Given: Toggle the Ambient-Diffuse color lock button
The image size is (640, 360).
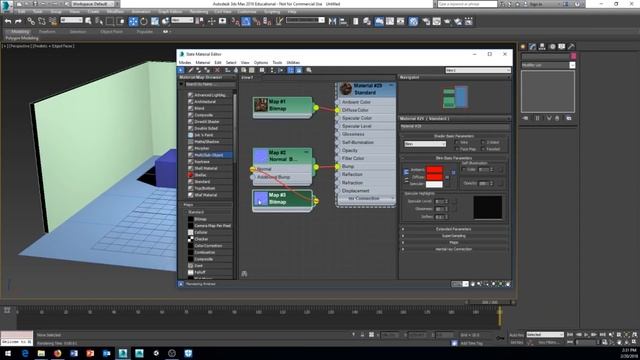Looking at the screenshot, I should coord(406,172).
